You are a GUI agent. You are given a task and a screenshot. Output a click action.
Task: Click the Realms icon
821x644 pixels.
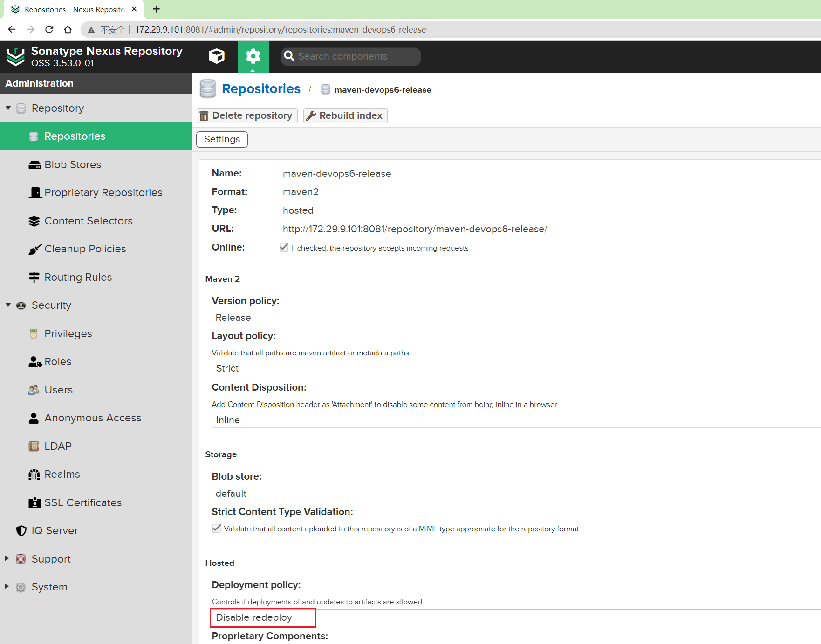(x=34, y=475)
